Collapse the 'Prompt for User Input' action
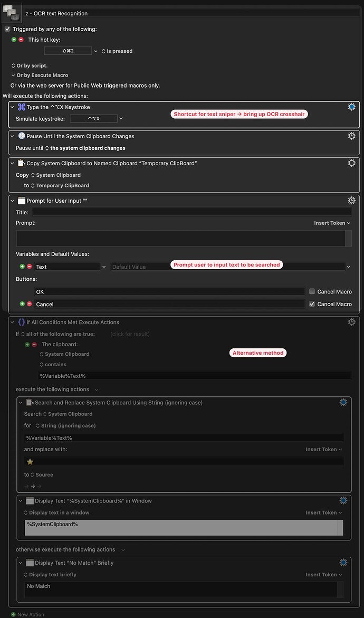Image resolution: width=364 pixels, height=618 pixels. (x=12, y=201)
